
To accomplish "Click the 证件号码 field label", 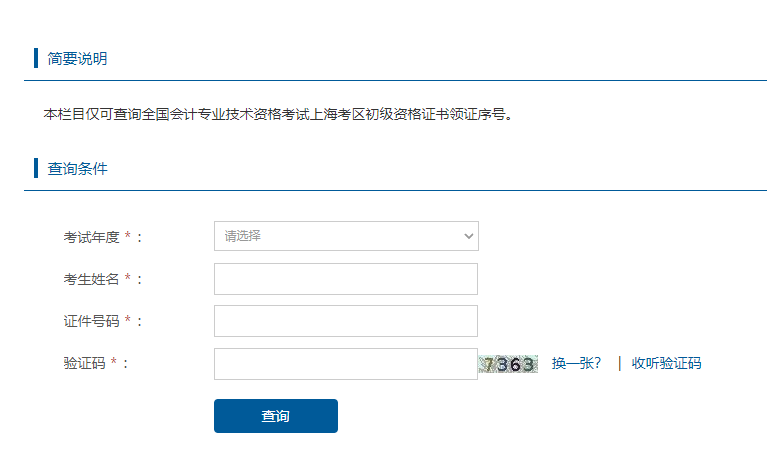I will click(x=91, y=321).
